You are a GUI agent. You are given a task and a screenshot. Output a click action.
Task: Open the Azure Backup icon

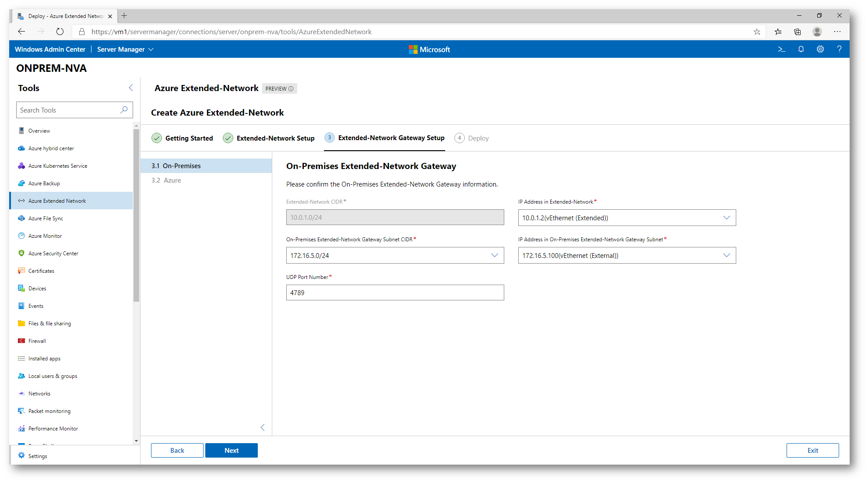[21, 183]
